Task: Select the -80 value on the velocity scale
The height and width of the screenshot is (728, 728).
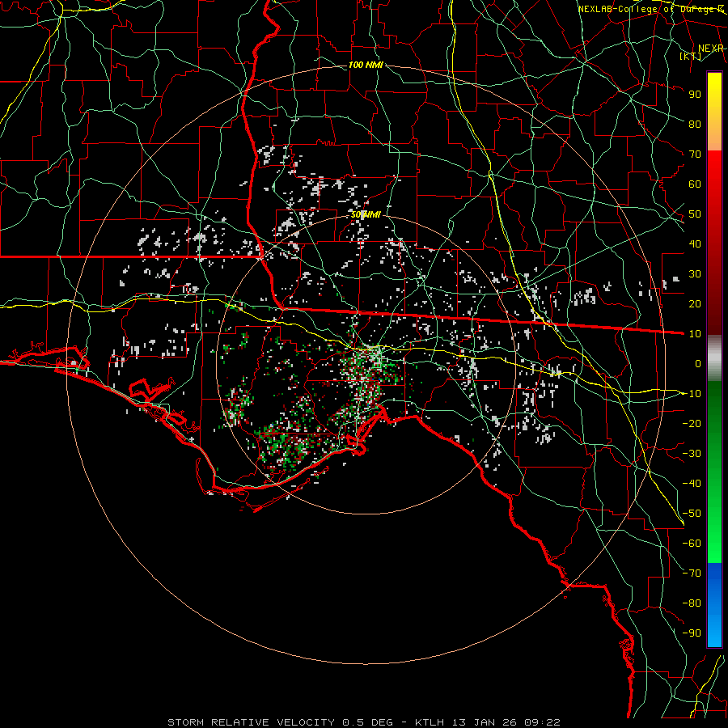Action: coord(692,603)
